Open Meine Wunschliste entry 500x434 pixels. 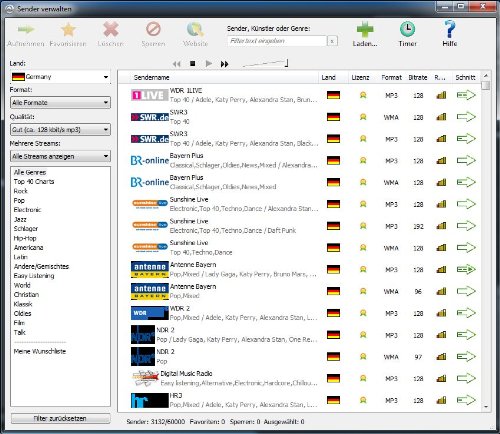click(x=40, y=351)
